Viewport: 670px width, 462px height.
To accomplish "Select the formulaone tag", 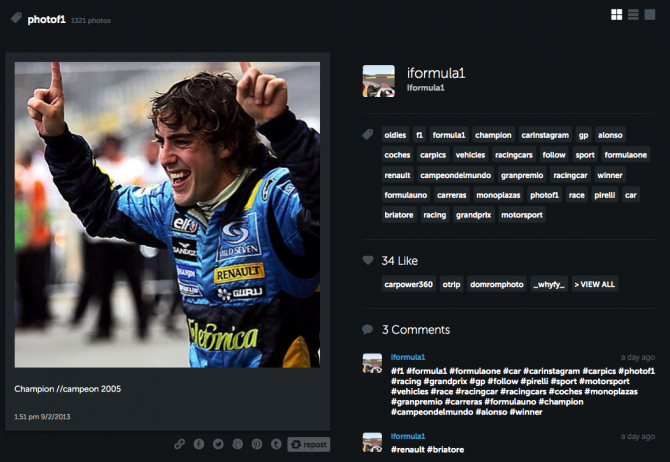I will tap(626, 155).
